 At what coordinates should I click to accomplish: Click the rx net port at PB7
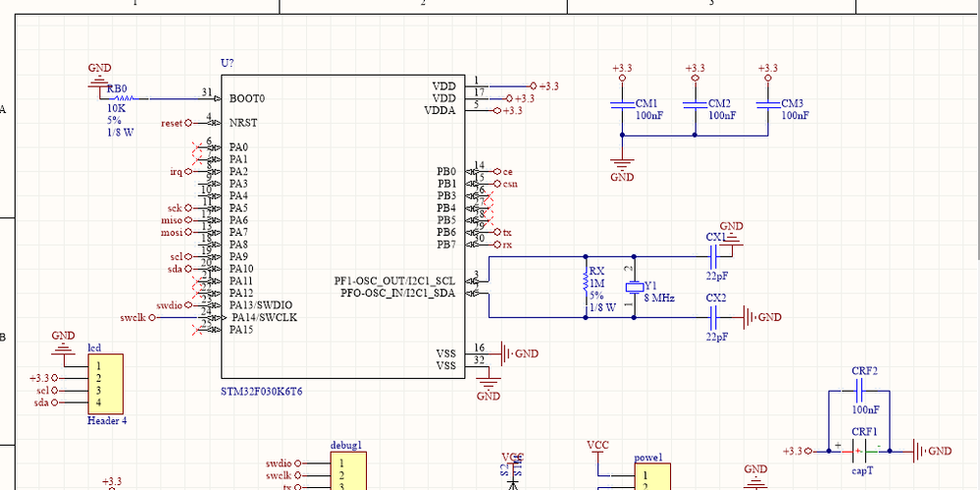click(503, 245)
